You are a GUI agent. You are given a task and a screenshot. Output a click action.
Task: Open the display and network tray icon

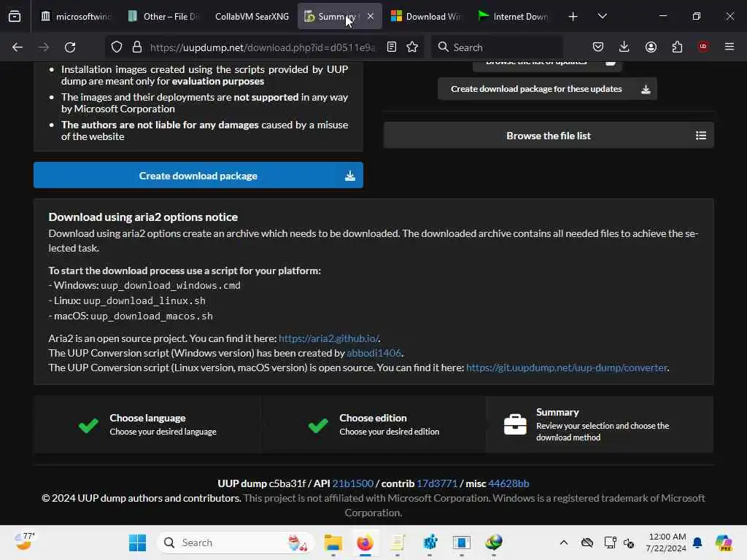pos(610,542)
